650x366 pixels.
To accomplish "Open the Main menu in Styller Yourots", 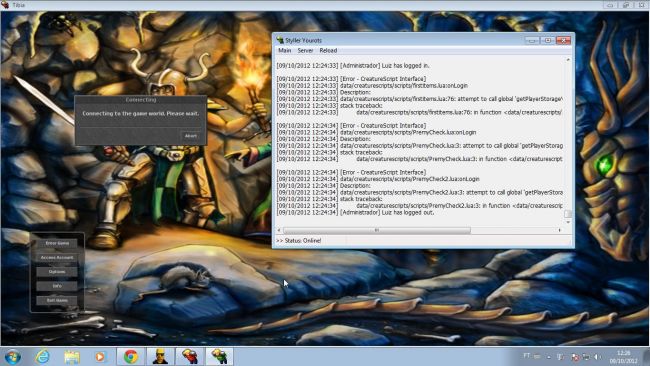I will tap(284, 51).
